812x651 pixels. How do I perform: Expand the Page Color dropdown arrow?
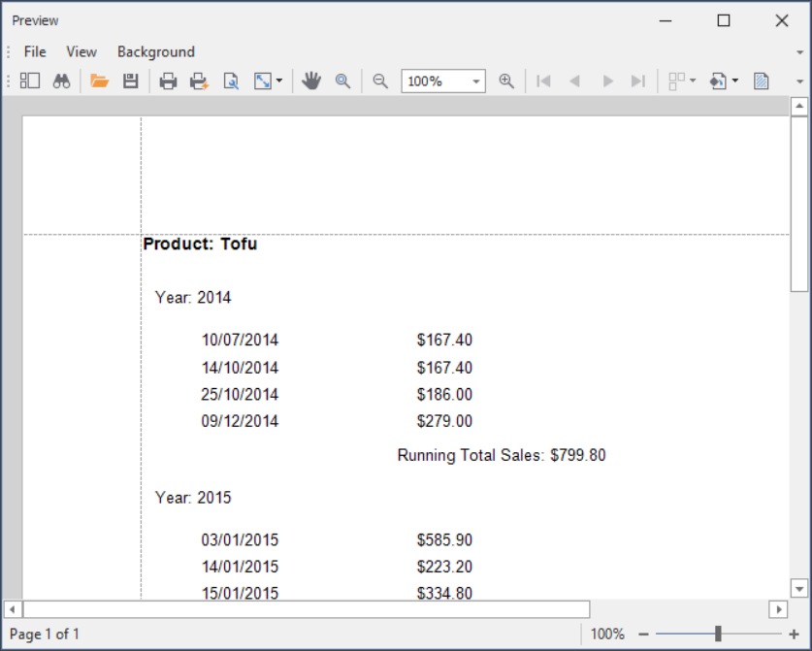click(x=735, y=81)
